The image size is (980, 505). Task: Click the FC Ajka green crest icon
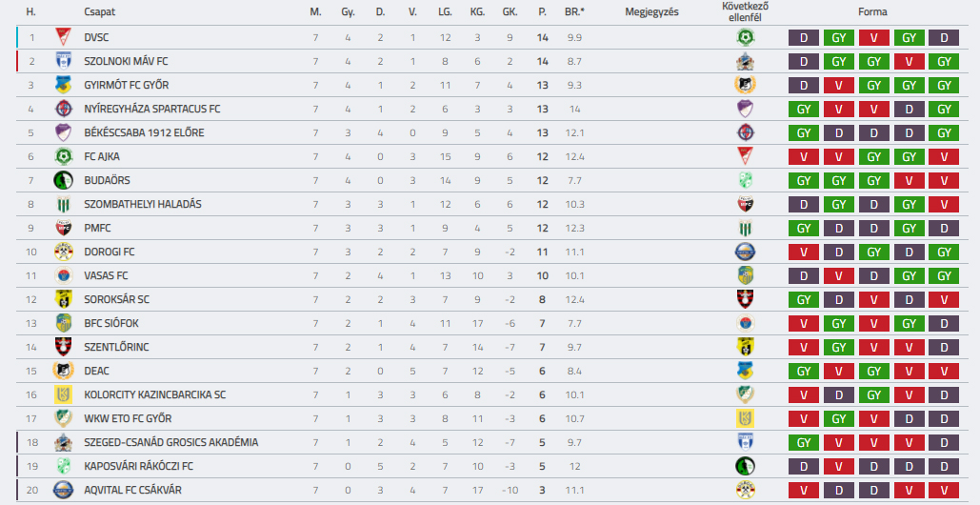[63, 156]
